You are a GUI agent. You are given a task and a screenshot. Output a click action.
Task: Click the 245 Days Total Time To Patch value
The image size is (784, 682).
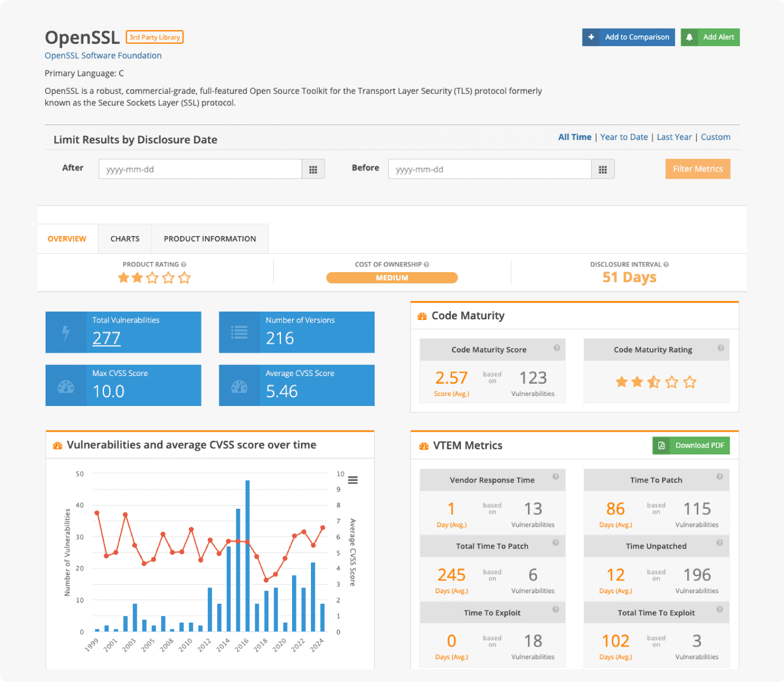451,575
